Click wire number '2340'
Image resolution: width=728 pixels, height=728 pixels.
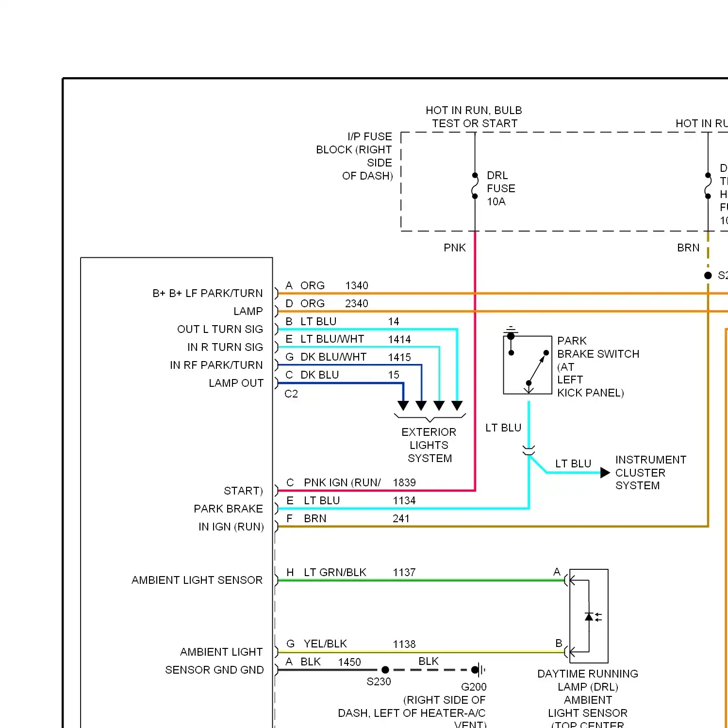(357, 303)
